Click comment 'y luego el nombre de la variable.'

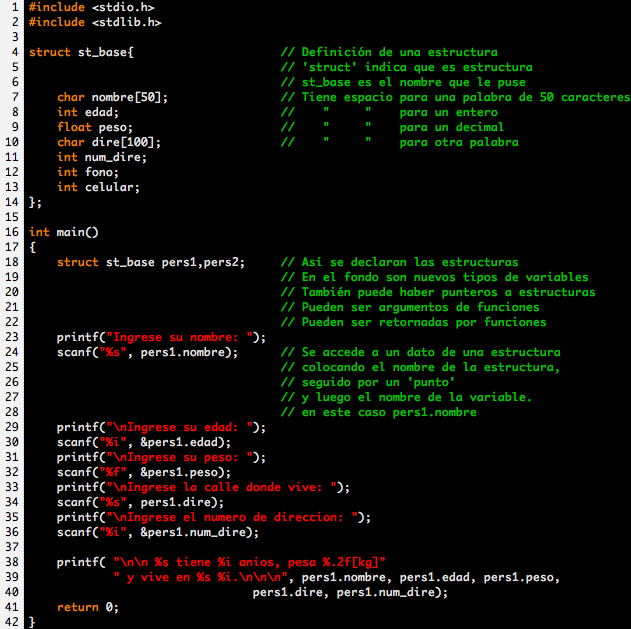pos(417,397)
